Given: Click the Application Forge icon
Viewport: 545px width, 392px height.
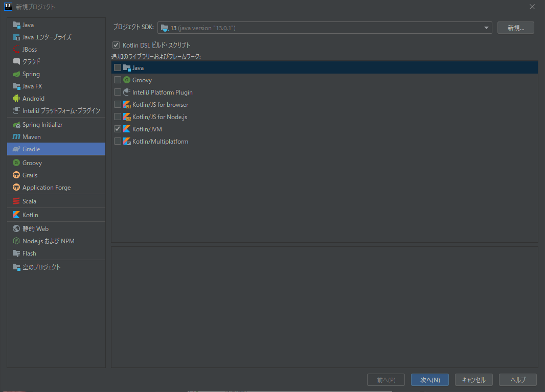Looking at the screenshot, I should [x=16, y=188].
